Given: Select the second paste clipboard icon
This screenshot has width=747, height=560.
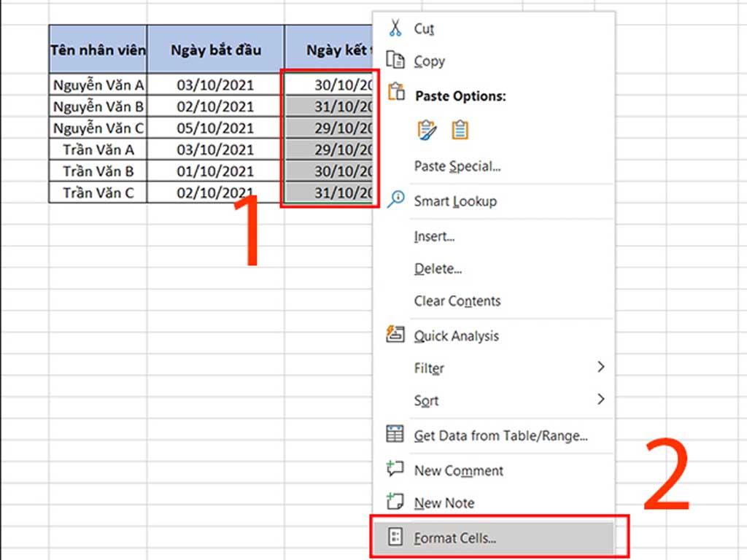Looking at the screenshot, I should (460, 130).
